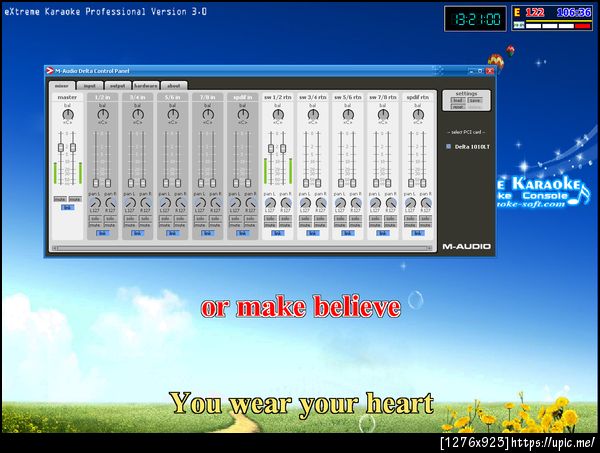This screenshot has height=453, width=600.
Task: Click the sw 5/6 rtn balance knob
Action: tap(348, 114)
